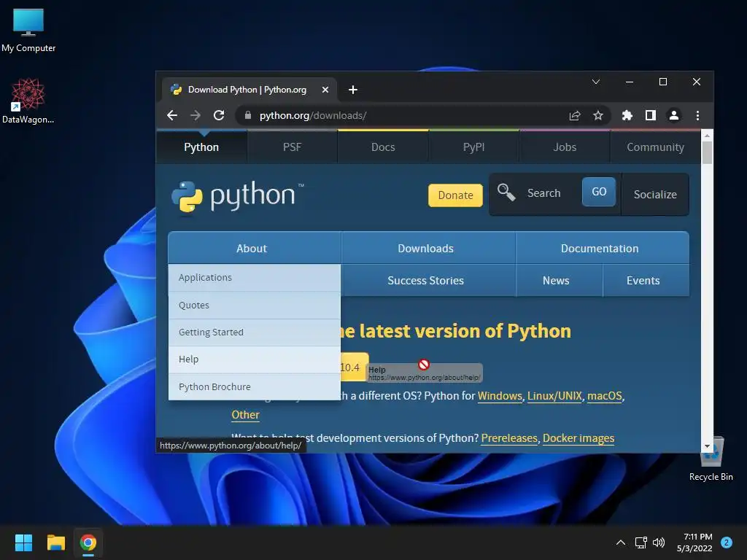Open Chrome extensions puzzle icon
The height and width of the screenshot is (560, 747).
pos(627,115)
